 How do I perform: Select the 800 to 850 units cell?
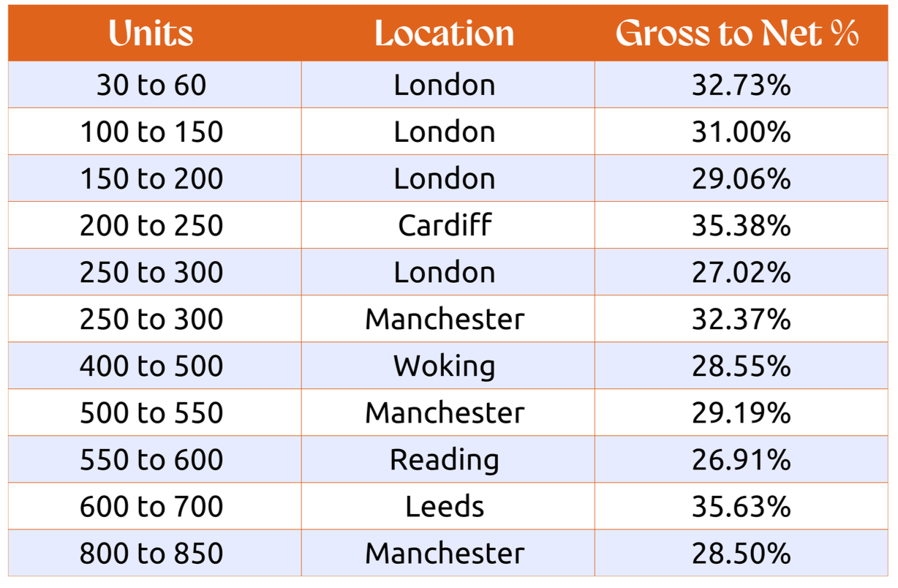pos(151,553)
